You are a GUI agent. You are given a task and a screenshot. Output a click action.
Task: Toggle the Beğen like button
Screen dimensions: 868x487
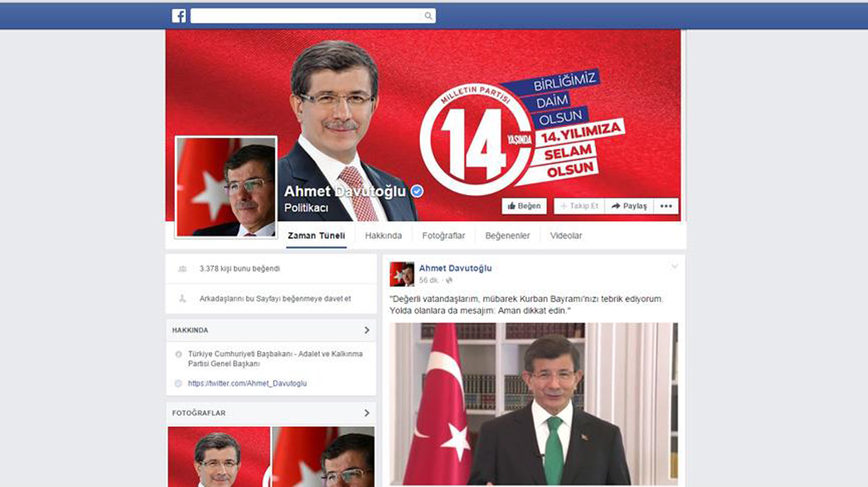(524, 206)
